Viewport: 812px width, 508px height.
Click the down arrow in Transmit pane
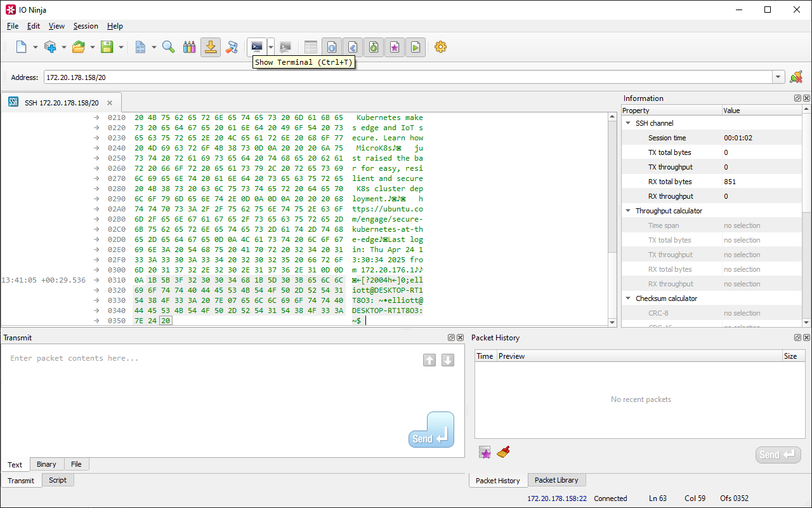click(448, 360)
